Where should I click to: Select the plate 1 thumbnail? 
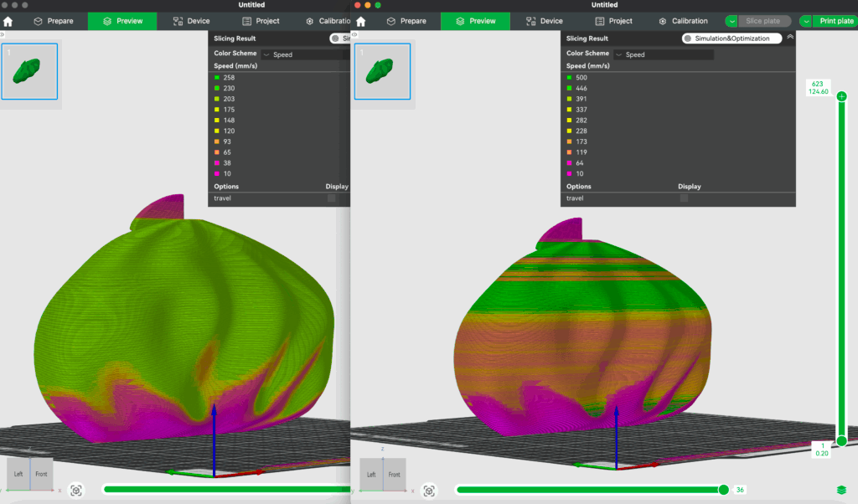click(x=382, y=72)
